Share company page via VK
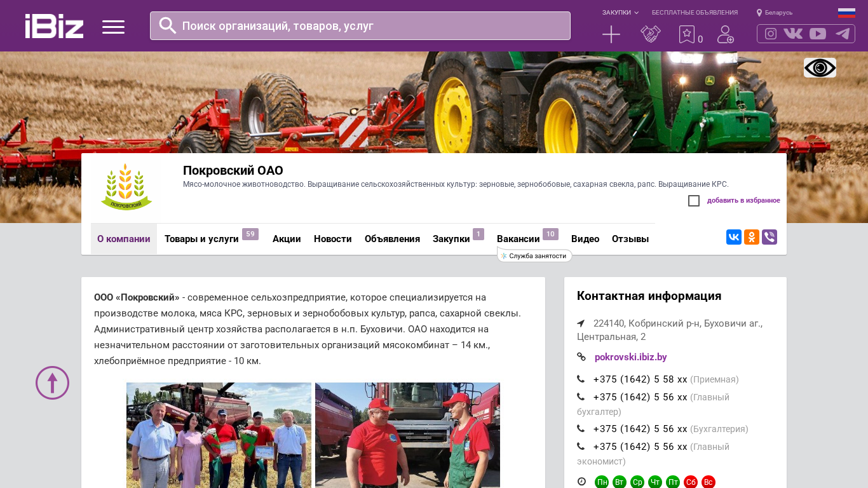This screenshot has height=488, width=868. click(734, 237)
